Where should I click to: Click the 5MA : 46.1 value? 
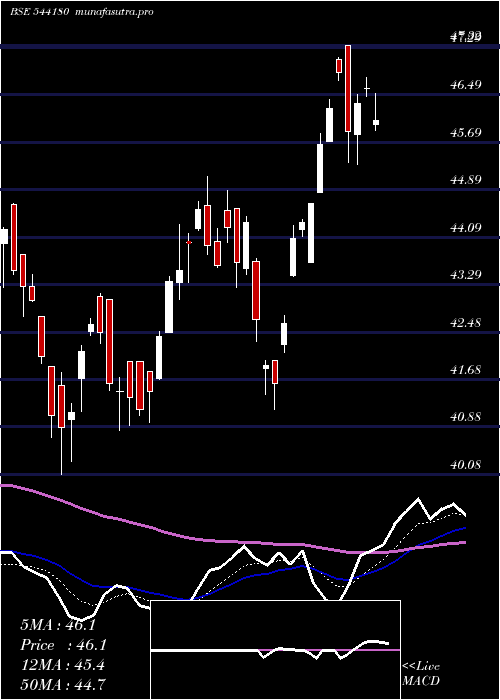tap(58, 625)
